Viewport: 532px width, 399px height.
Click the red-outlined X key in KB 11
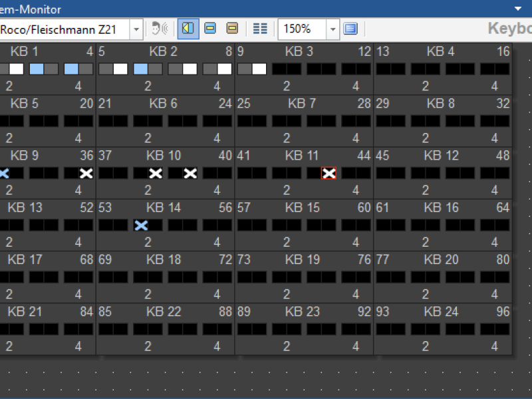[x=329, y=173]
